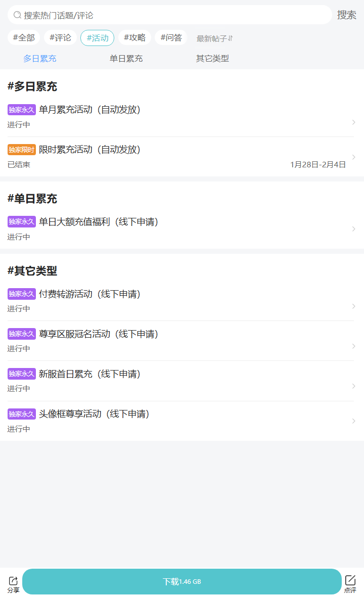Click 独家永久 badge on 单日大额充值福利

pyautogui.click(x=22, y=221)
